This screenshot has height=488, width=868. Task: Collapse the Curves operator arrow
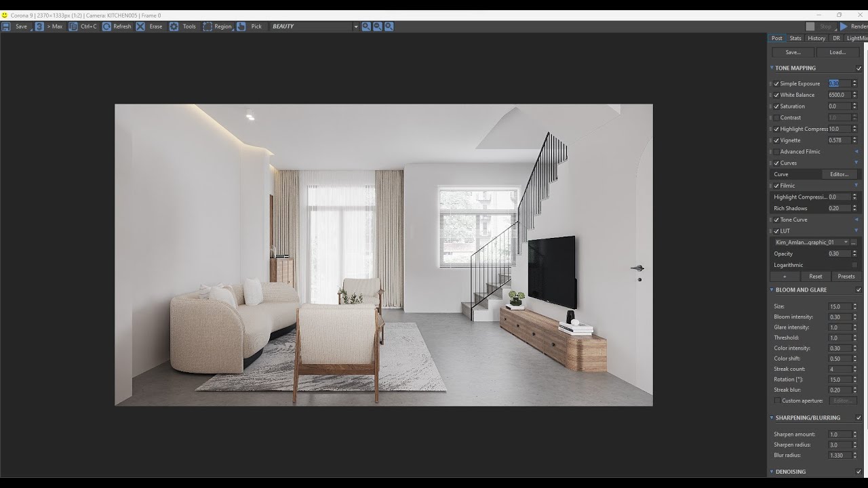point(856,163)
